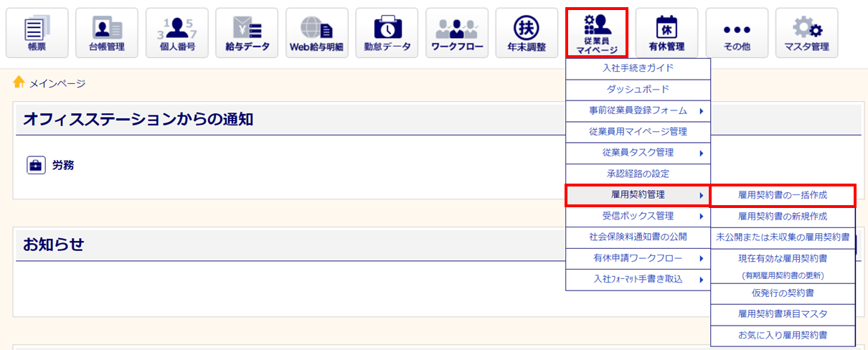Select ダッシュボード menu entry
Viewport: 868px width, 350px height.
pyautogui.click(x=638, y=90)
